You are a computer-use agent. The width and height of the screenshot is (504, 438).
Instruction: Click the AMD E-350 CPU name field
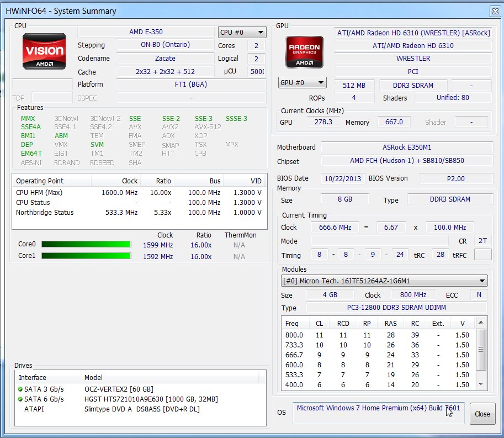[146, 32]
